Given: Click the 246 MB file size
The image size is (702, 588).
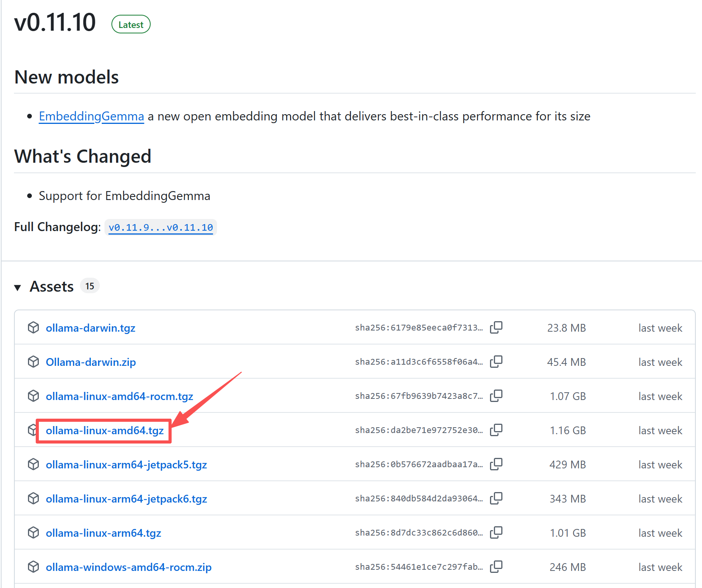Looking at the screenshot, I should tap(568, 567).
